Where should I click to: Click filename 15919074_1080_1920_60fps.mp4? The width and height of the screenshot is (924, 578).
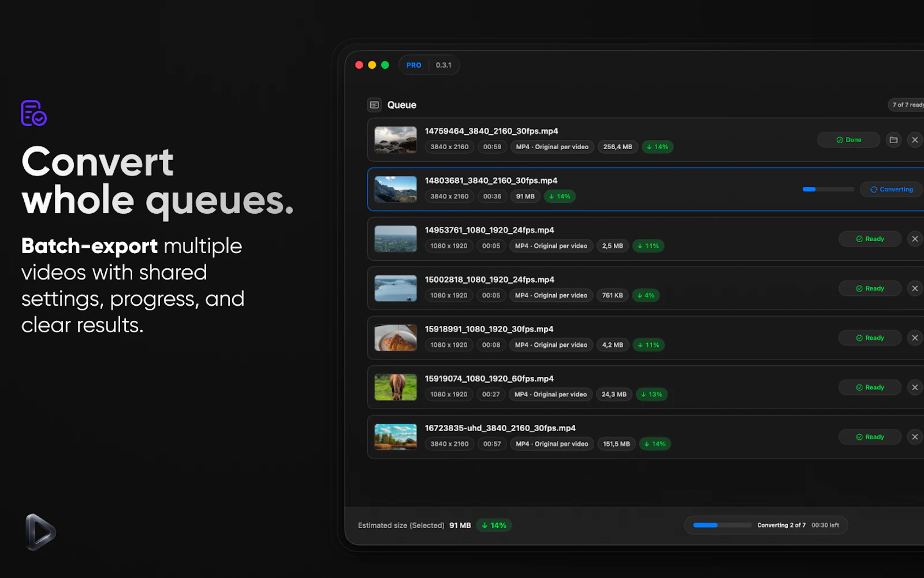tap(489, 379)
